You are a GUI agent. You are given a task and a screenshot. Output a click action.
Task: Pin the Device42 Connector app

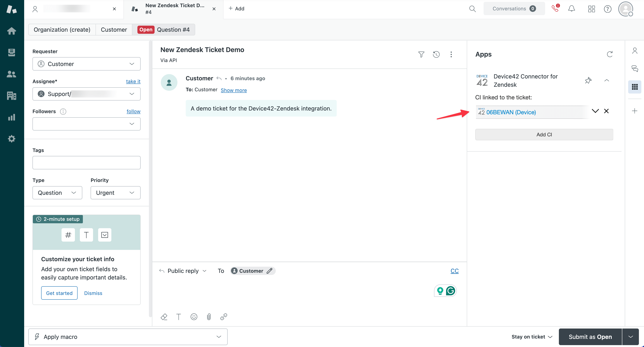(x=588, y=81)
